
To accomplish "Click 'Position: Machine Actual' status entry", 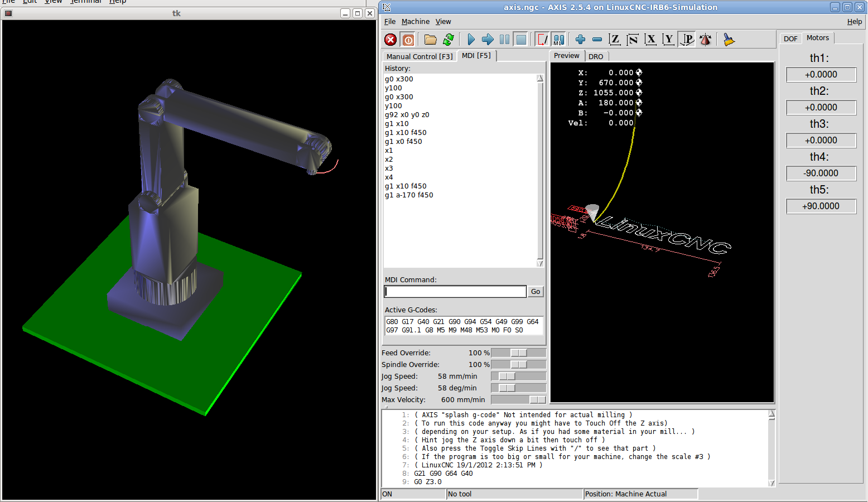I will (640, 494).
